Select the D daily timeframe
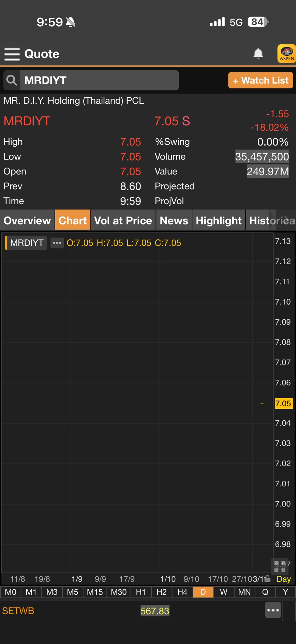296x644 pixels. pos(203,592)
